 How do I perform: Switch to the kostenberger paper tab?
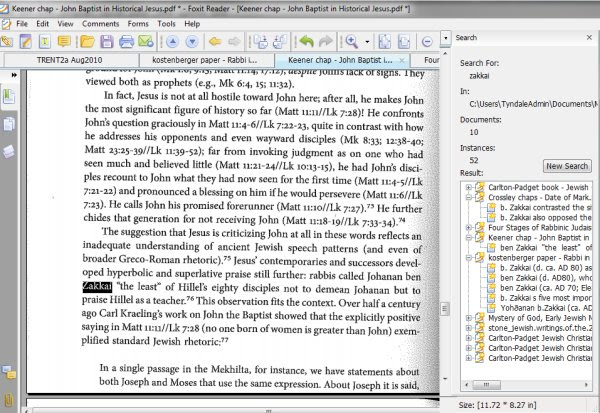[x=205, y=60]
